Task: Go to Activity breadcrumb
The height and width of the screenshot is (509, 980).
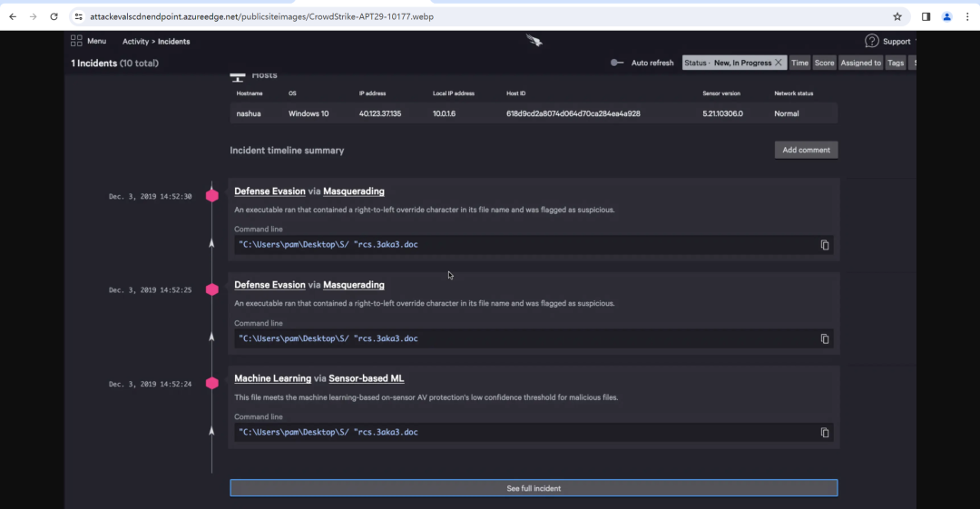Action: point(135,41)
